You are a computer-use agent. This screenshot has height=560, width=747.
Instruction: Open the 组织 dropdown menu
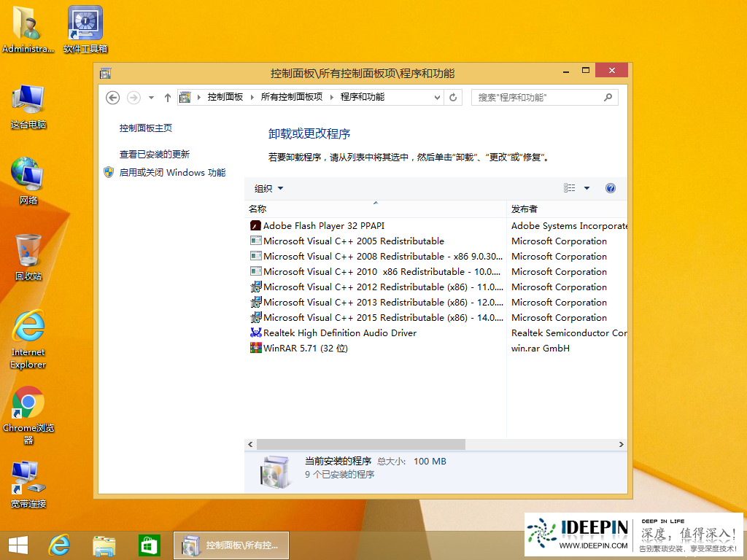tap(268, 189)
